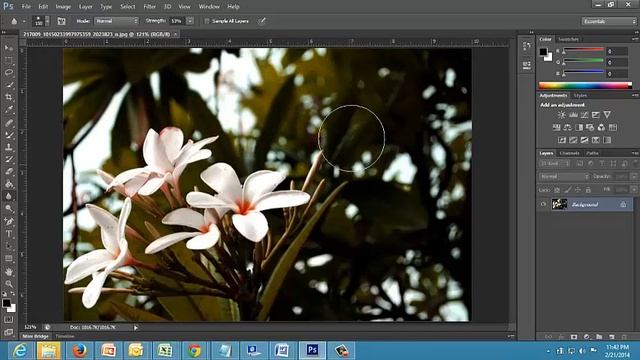Image resolution: width=640 pixels, height=360 pixels.
Task: Select the Rectangular Marquee tool
Action: [9, 60]
